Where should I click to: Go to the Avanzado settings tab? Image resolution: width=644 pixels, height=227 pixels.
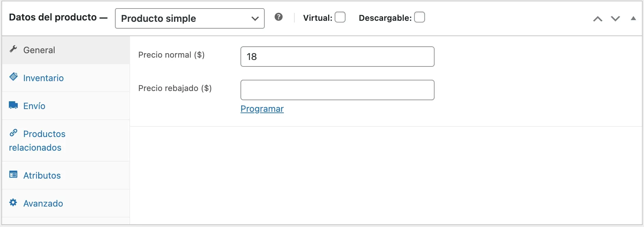click(x=43, y=203)
